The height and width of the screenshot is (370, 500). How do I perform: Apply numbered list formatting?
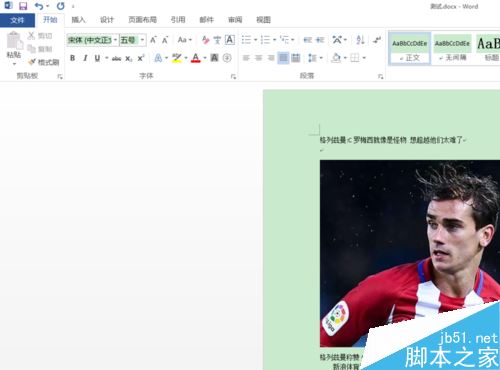click(265, 40)
